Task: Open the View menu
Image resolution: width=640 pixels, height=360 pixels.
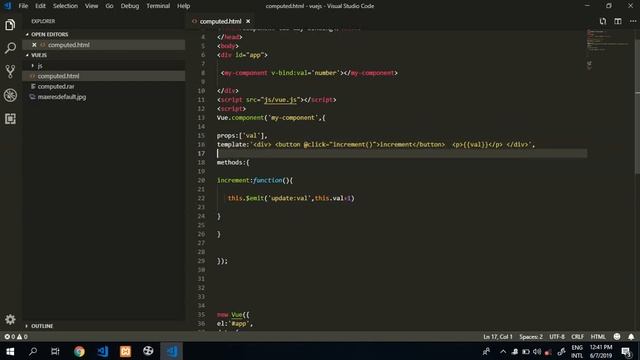Action: [91, 6]
